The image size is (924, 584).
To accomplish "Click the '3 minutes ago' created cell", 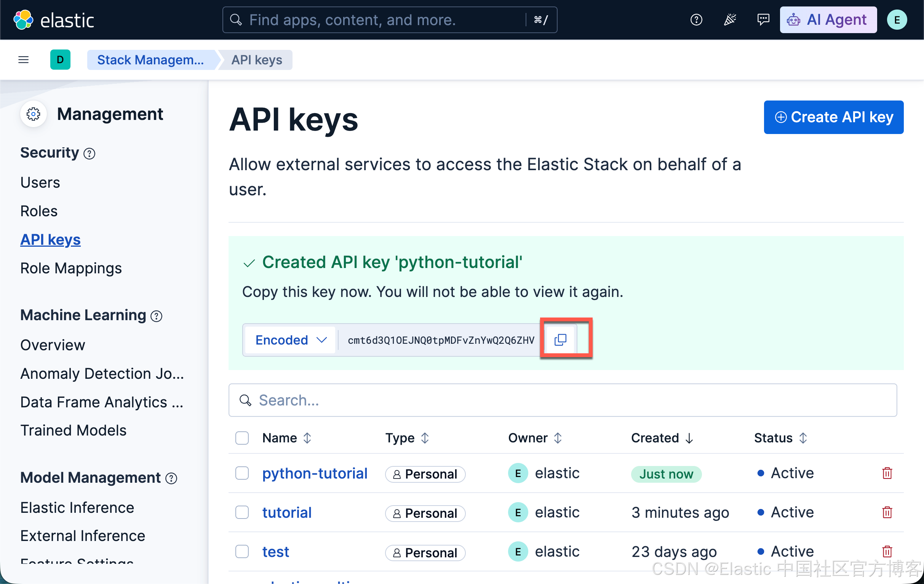I will [x=680, y=513].
